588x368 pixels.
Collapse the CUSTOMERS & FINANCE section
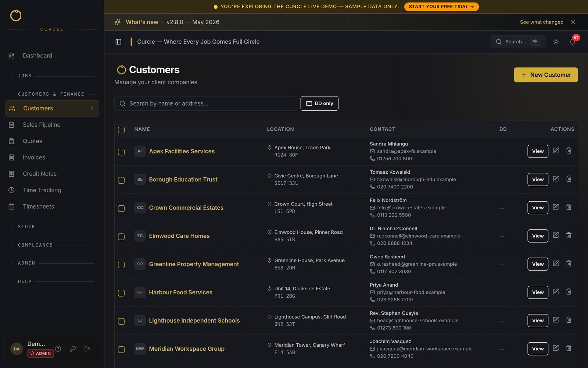pos(52,94)
